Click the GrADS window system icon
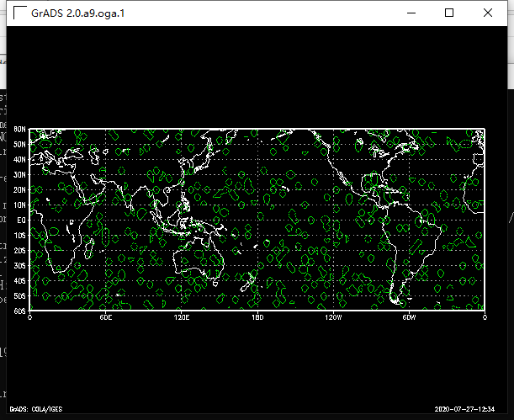The width and height of the screenshot is (514, 420). pyautogui.click(x=17, y=13)
